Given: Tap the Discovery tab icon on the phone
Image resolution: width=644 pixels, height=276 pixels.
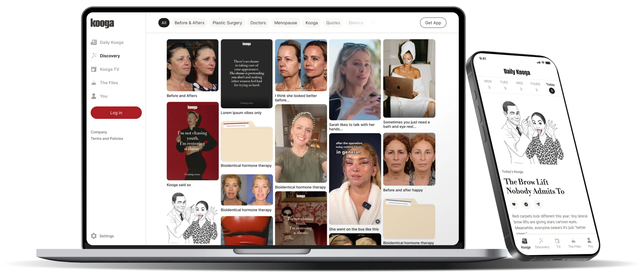Looking at the screenshot, I should coord(541,241).
